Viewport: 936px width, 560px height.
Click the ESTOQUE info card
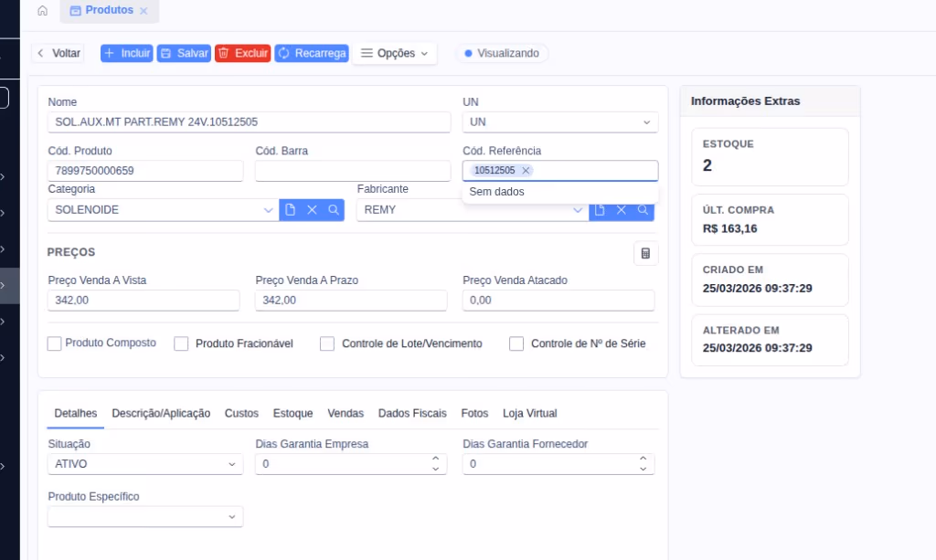[x=770, y=157]
